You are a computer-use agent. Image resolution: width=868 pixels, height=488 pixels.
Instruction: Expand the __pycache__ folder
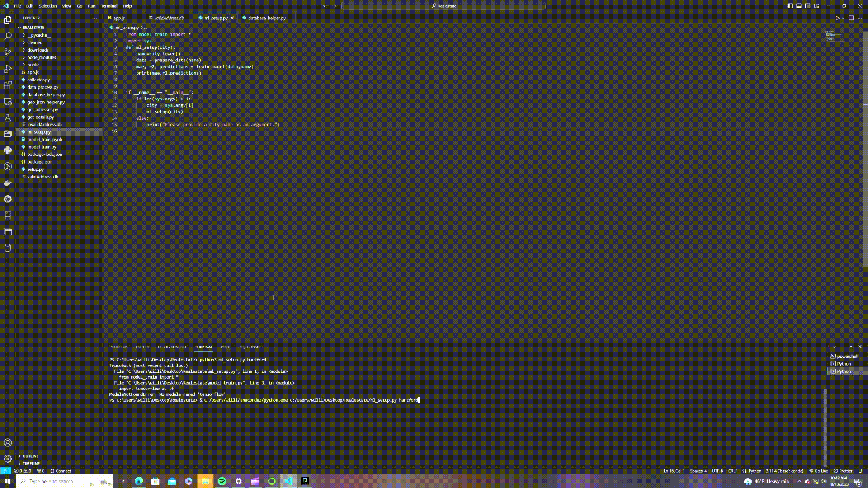click(x=38, y=35)
